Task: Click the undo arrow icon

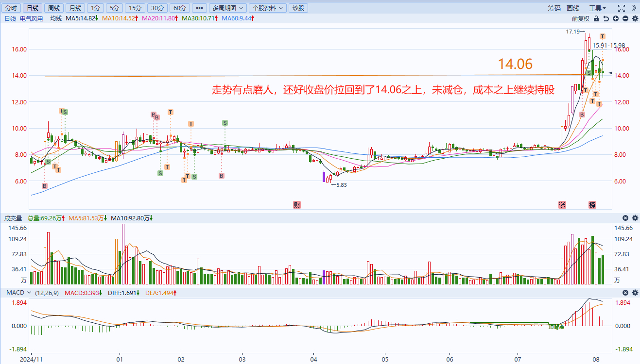Action: (x=606, y=18)
